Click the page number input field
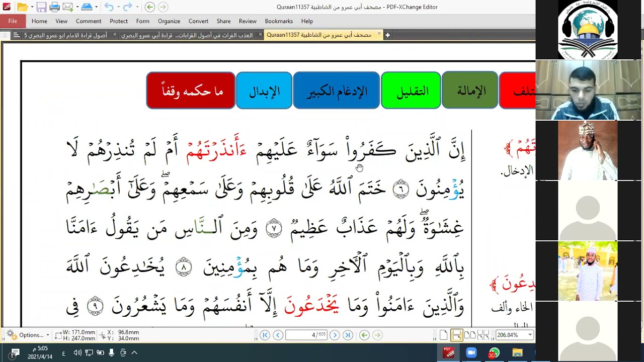Screen dimensions: 644x362 click(x=306, y=335)
